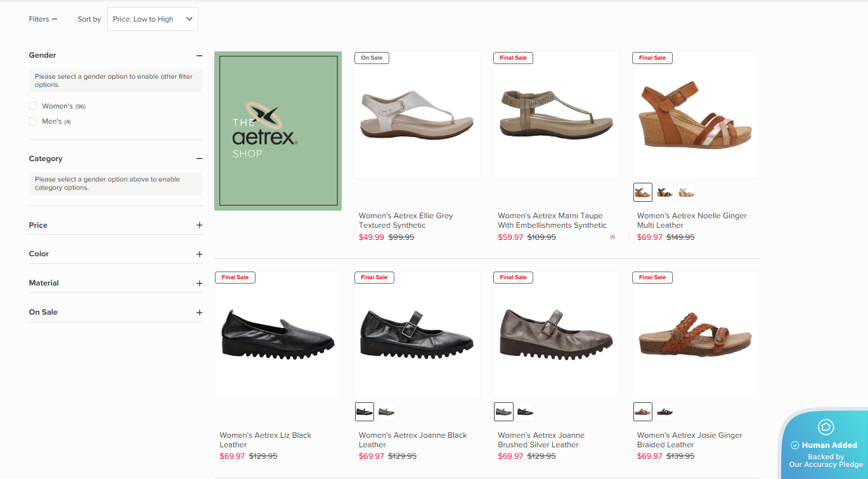Collapse the Category filter section

click(x=199, y=159)
